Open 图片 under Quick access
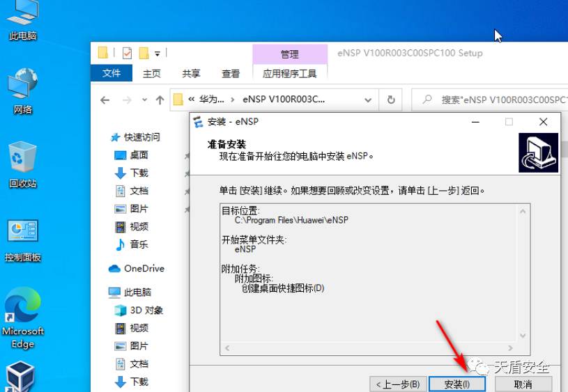The width and height of the screenshot is (568, 392). click(x=132, y=208)
